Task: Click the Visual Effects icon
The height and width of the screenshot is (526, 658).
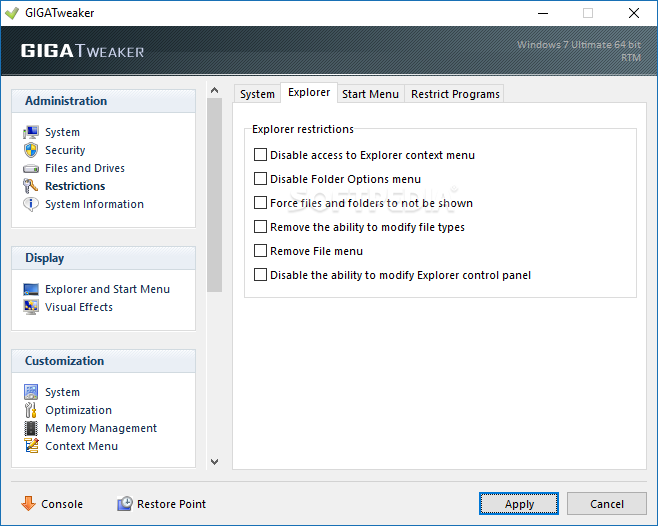Action: point(31,307)
